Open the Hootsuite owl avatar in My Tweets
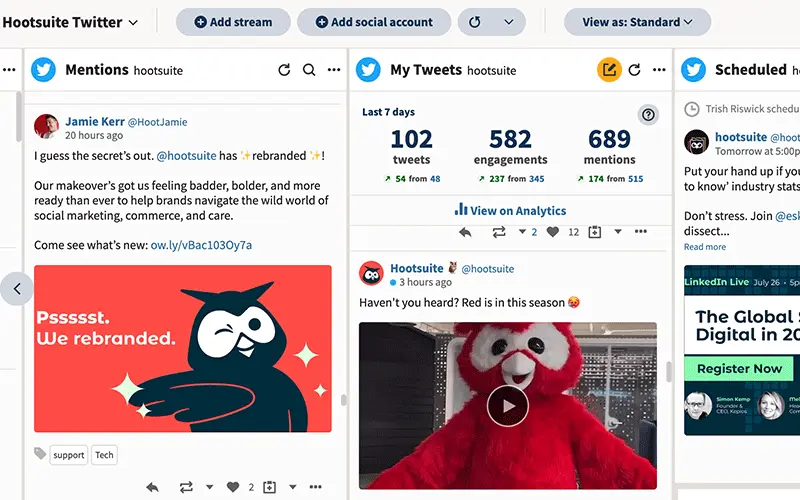The height and width of the screenshot is (500, 800). tap(371, 273)
